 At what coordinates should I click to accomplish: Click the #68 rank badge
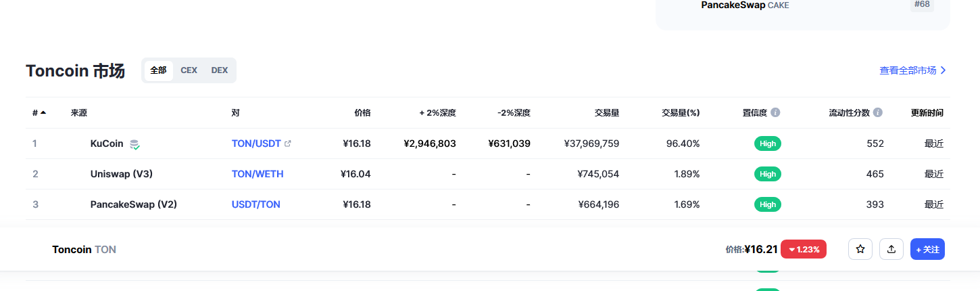(x=922, y=5)
